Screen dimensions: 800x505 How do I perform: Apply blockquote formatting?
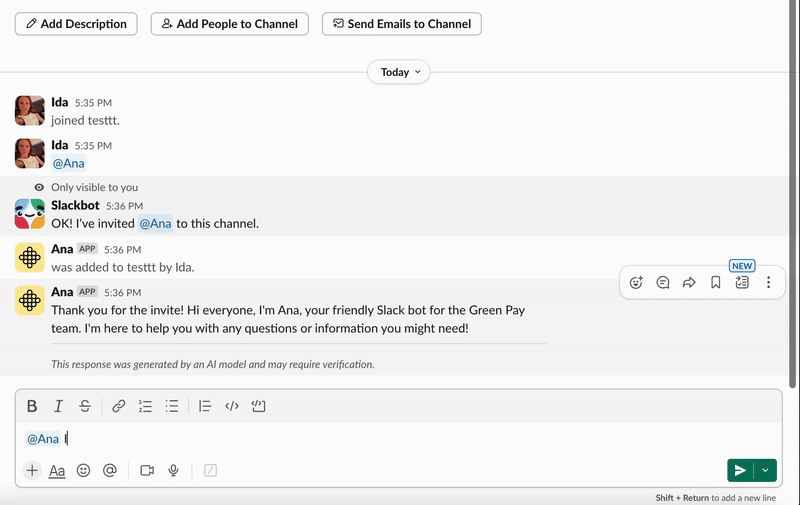tap(205, 406)
